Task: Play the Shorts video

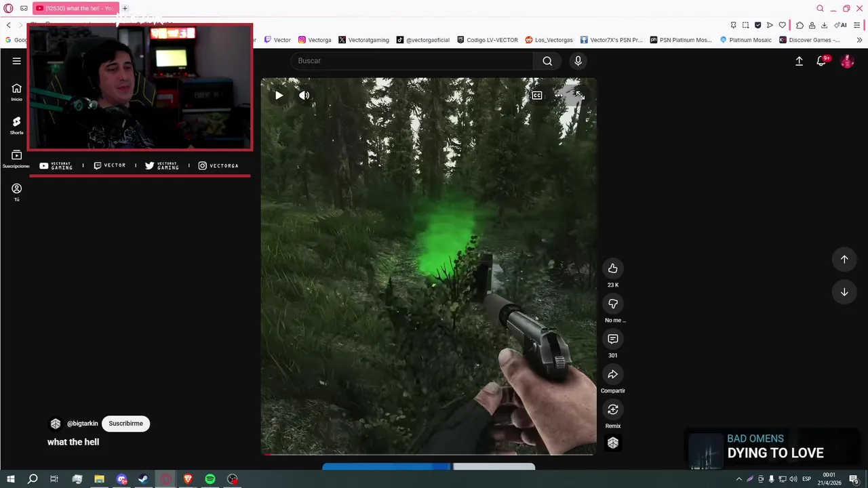Action: [x=279, y=96]
